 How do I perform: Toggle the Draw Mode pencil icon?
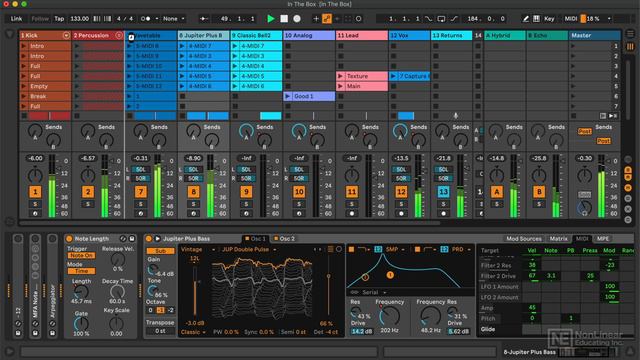[526, 19]
